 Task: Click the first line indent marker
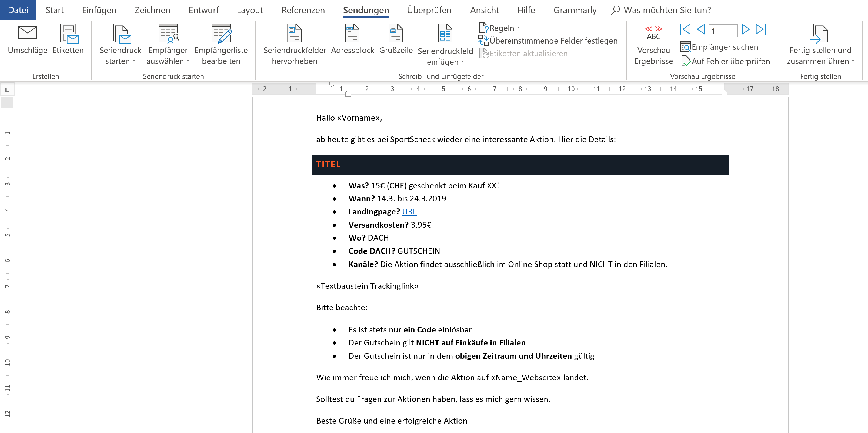332,84
